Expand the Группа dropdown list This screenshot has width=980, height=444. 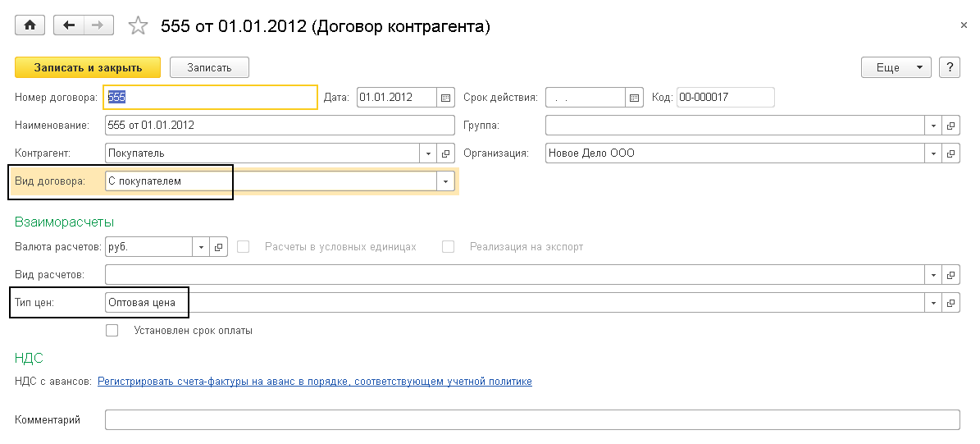(933, 126)
